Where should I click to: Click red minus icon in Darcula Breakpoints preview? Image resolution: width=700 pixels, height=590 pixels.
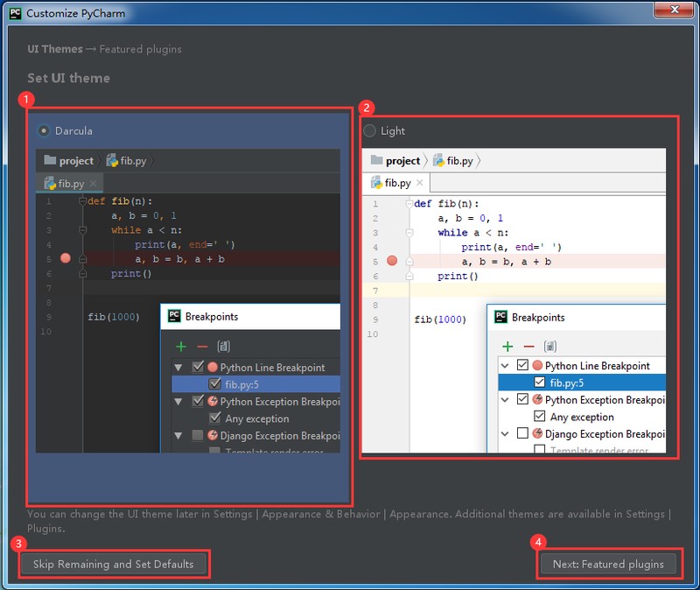(202, 347)
